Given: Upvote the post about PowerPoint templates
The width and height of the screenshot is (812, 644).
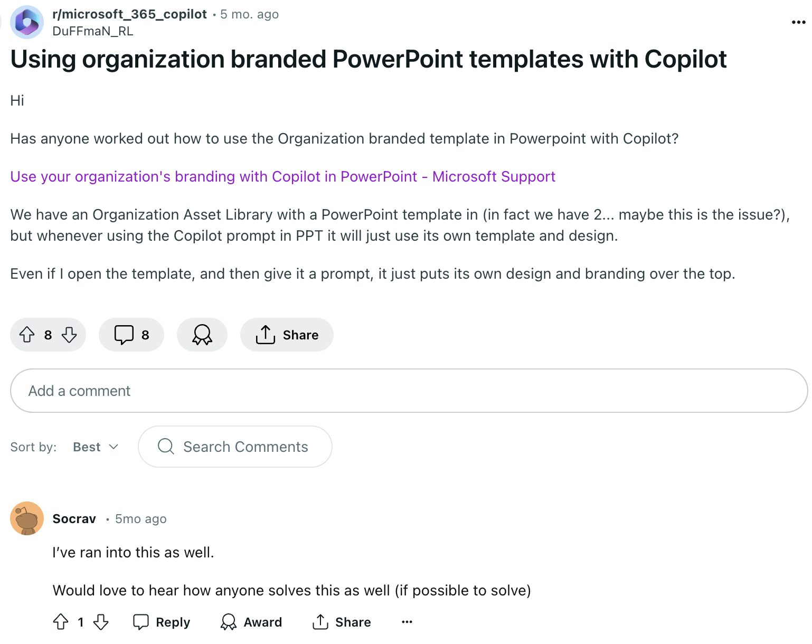Looking at the screenshot, I should [x=27, y=335].
